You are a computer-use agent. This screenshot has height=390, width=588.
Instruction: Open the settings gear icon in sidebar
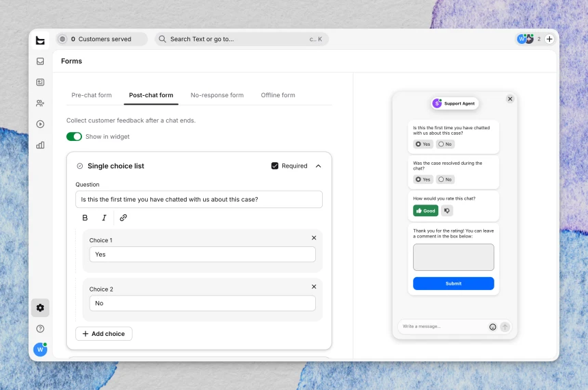point(40,308)
